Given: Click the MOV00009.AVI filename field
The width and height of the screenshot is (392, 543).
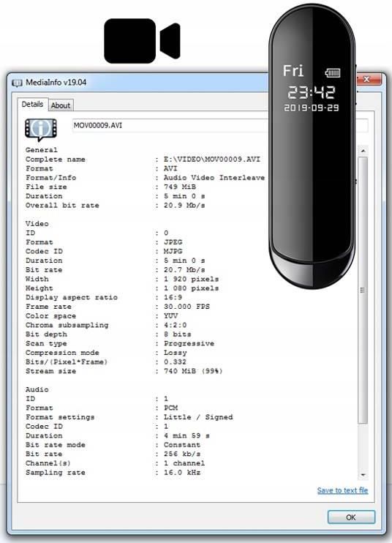Looking at the screenshot, I should point(170,125).
